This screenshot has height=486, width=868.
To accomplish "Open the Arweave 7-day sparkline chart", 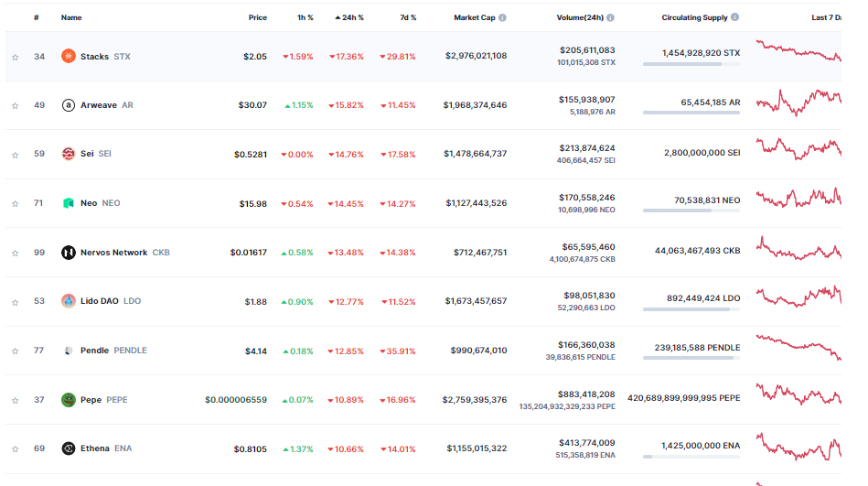I will point(798,102).
